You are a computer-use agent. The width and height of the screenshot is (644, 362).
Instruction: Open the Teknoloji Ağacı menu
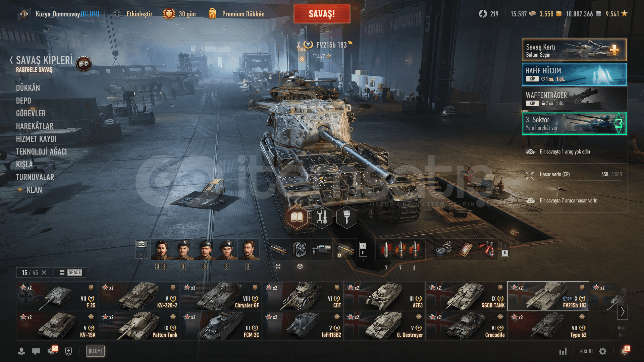point(41,152)
